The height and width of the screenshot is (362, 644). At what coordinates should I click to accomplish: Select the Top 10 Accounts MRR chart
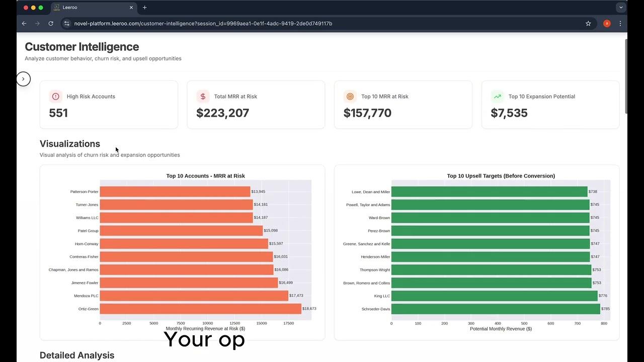click(183, 252)
